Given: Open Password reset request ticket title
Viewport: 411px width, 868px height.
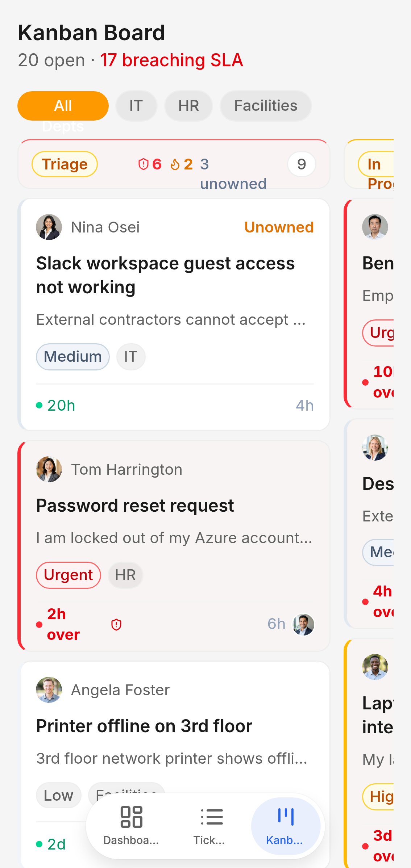Looking at the screenshot, I should click(135, 506).
